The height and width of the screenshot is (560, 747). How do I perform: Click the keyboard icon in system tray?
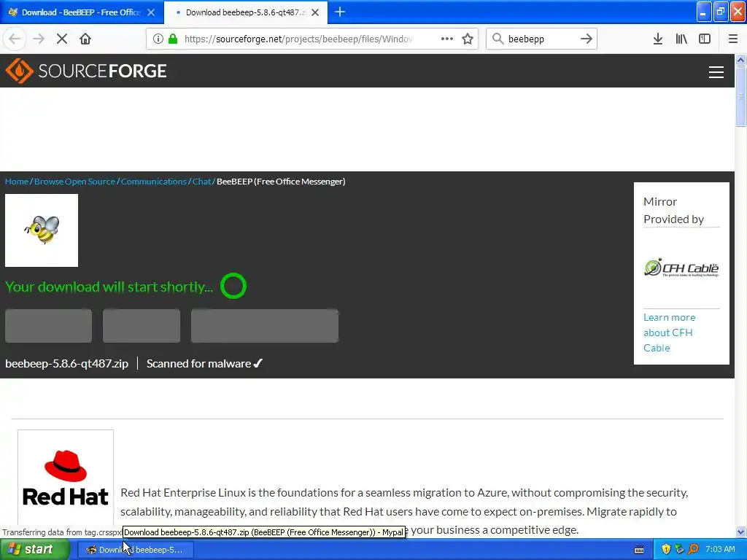(x=639, y=550)
